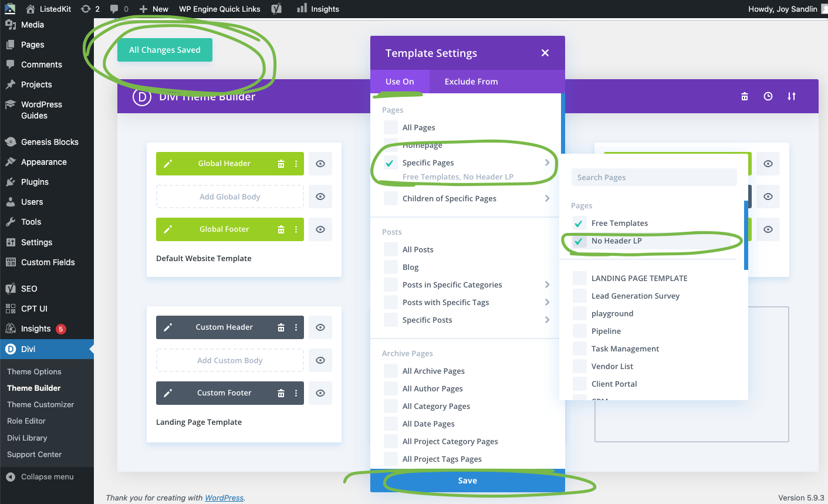Check LANDING PAGE TEMPLATE checkbox

coord(579,278)
